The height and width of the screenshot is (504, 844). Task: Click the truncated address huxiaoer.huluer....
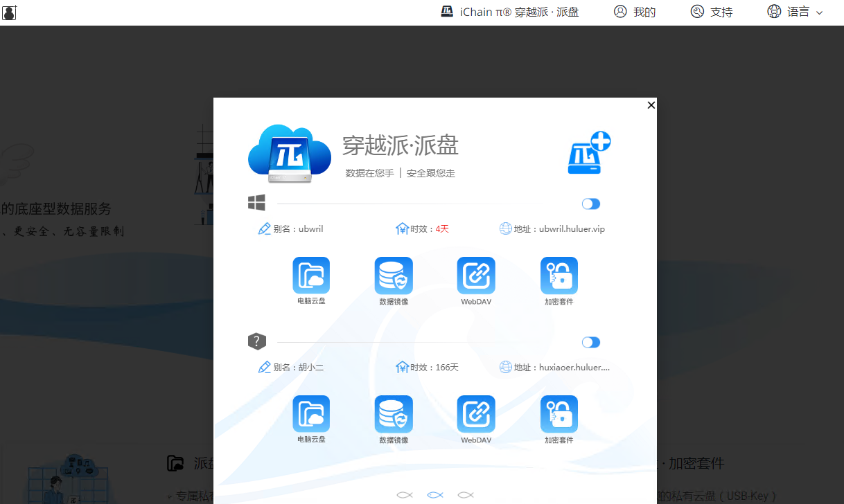point(574,368)
